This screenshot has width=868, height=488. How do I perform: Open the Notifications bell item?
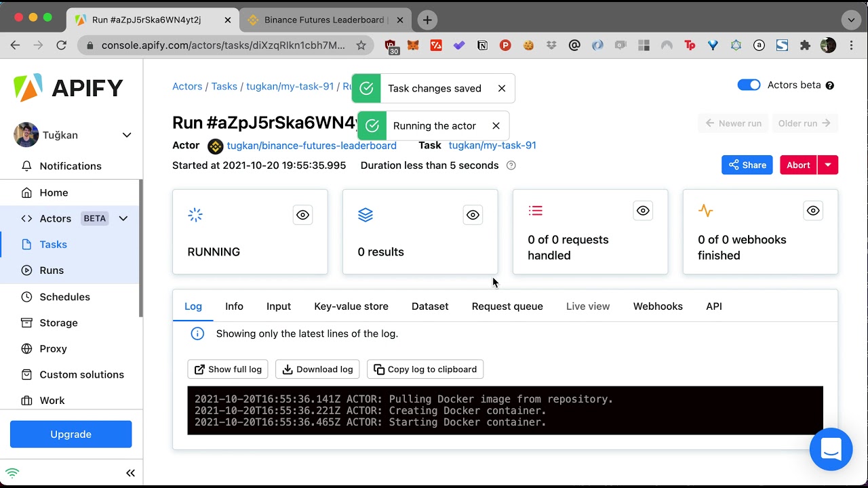pyautogui.click(x=71, y=166)
